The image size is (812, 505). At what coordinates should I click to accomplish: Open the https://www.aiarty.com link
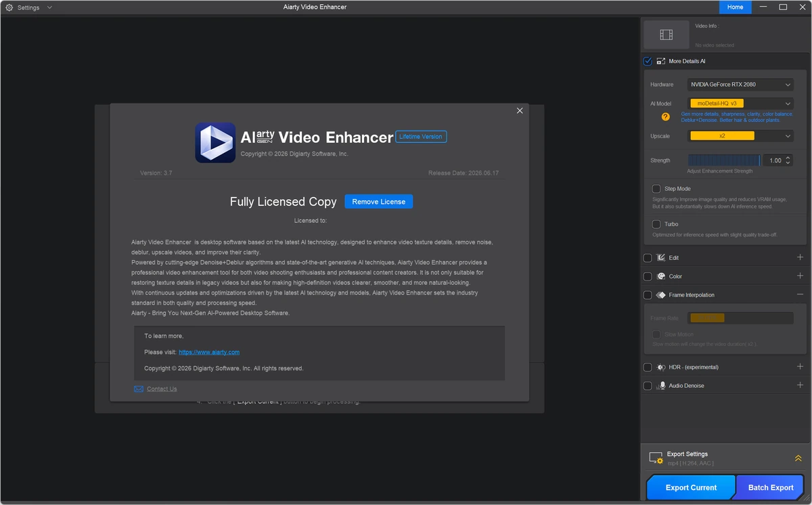pos(209,352)
